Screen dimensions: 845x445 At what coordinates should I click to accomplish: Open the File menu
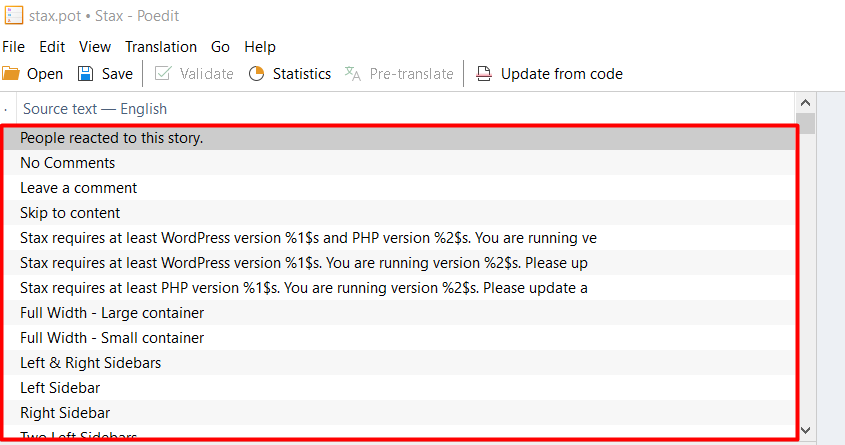[x=13, y=47]
